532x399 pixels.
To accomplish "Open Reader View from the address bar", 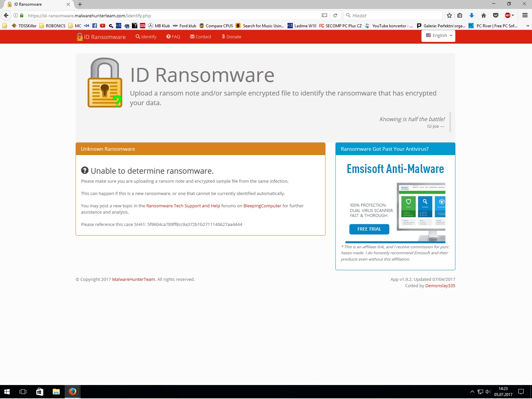I will click(324, 15).
